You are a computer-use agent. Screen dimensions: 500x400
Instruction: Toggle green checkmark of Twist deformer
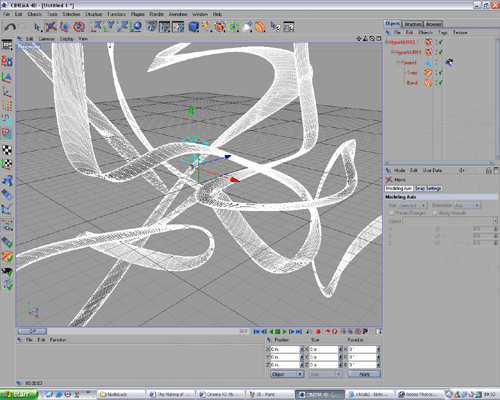(x=441, y=72)
